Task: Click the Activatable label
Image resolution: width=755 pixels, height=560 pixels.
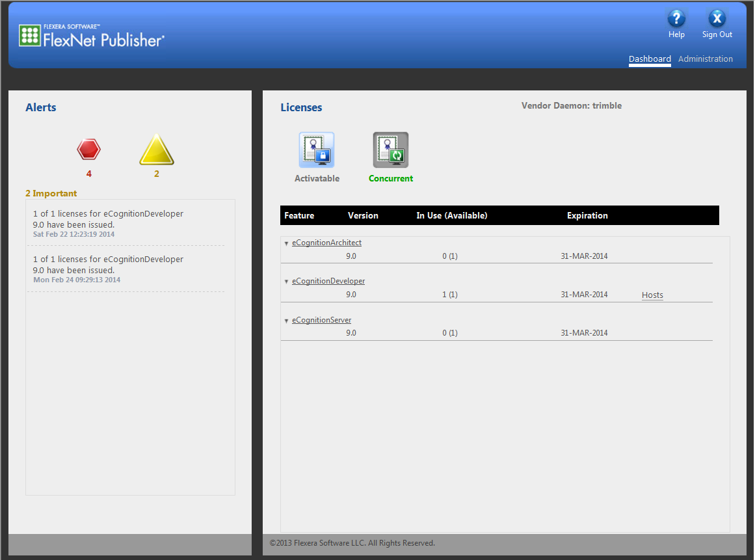Action: point(317,179)
